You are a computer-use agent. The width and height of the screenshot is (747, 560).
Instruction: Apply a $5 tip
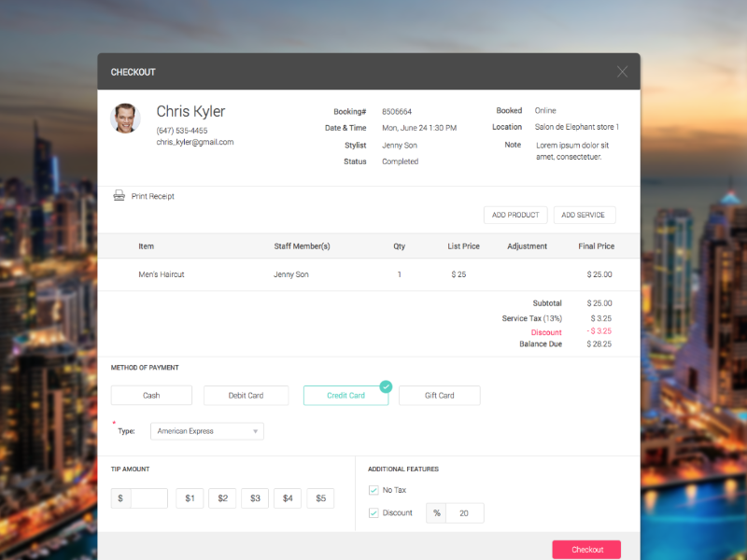click(320, 497)
